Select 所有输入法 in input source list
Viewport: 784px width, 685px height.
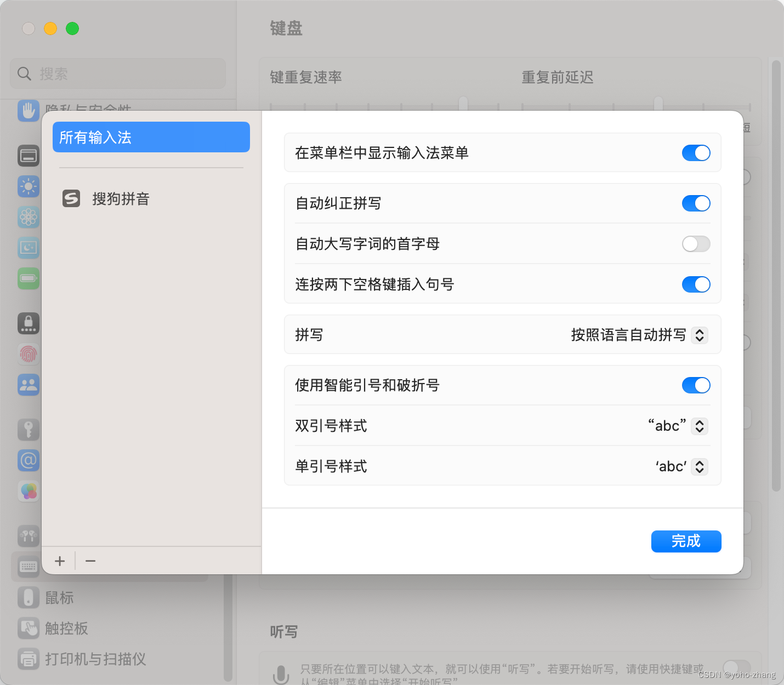click(x=151, y=137)
